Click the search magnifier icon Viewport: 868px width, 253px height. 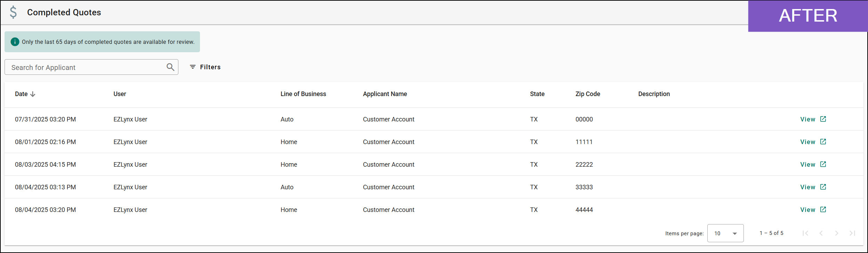[170, 67]
